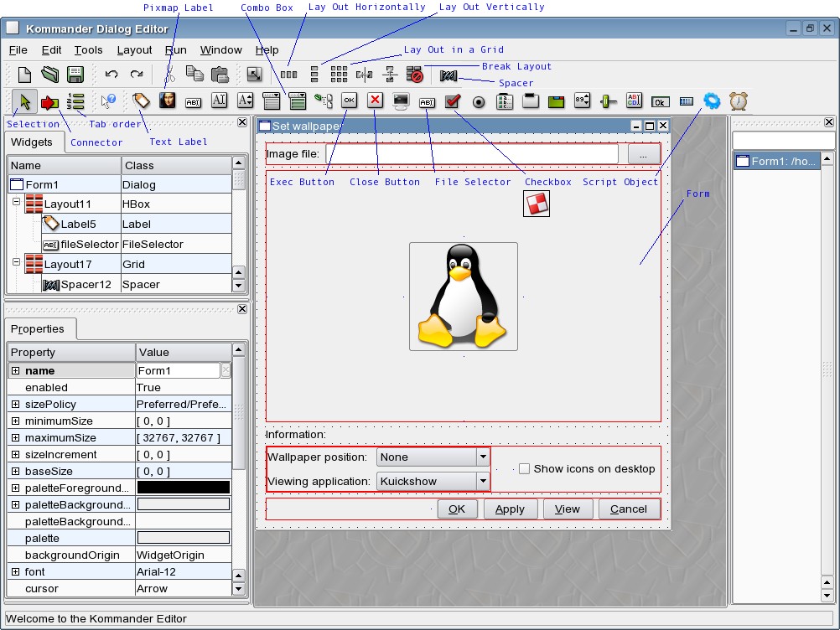840x630 pixels.
Task: Select the Timer alarm clock tool
Action: click(739, 101)
